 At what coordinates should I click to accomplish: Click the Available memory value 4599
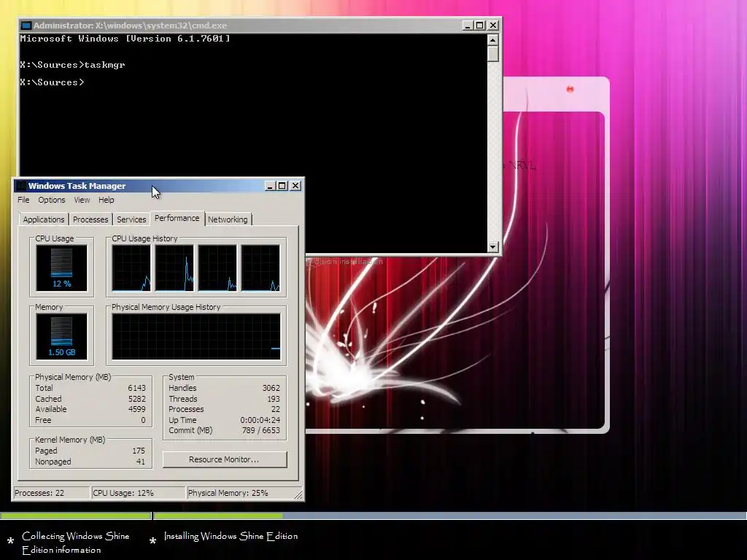pyautogui.click(x=136, y=410)
